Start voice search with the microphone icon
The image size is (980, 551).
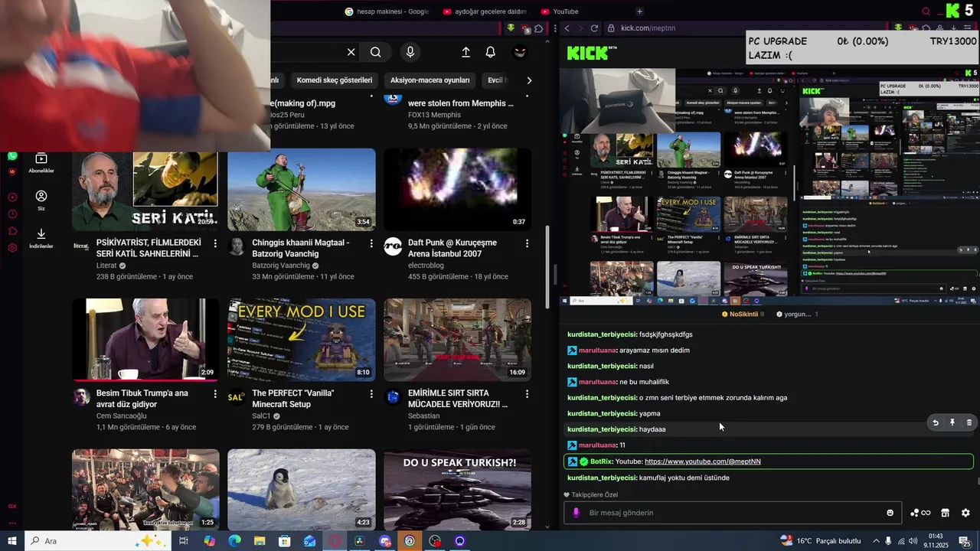(410, 52)
